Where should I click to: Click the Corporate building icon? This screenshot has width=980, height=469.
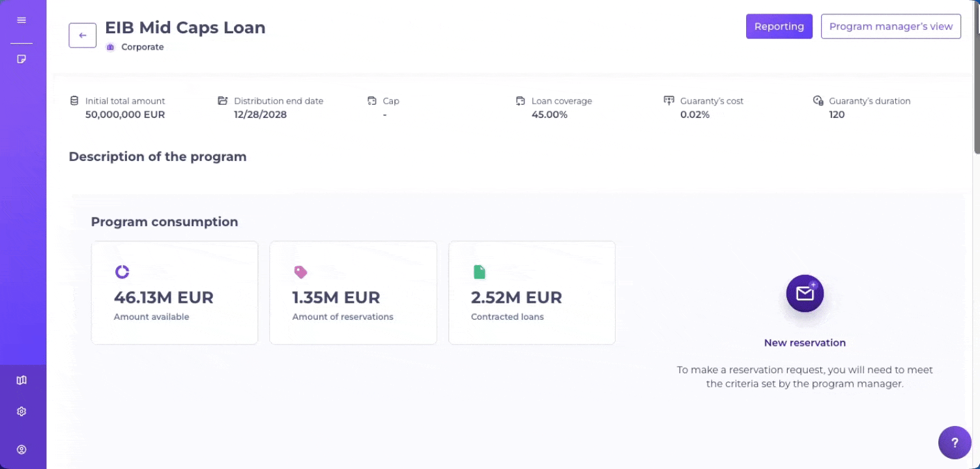[x=110, y=47]
